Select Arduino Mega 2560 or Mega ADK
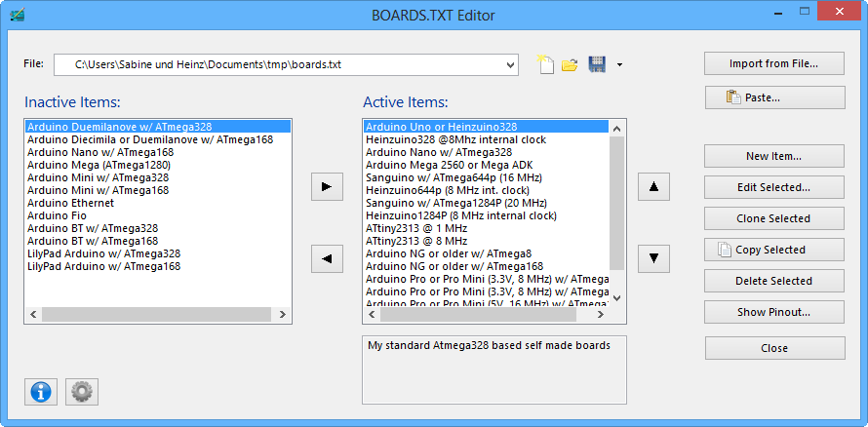 486,165
